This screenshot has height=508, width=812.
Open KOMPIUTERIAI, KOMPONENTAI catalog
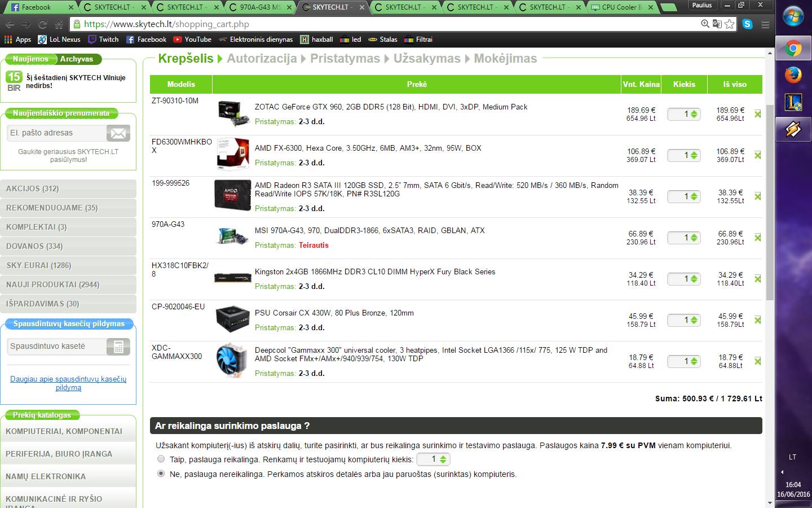68,431
